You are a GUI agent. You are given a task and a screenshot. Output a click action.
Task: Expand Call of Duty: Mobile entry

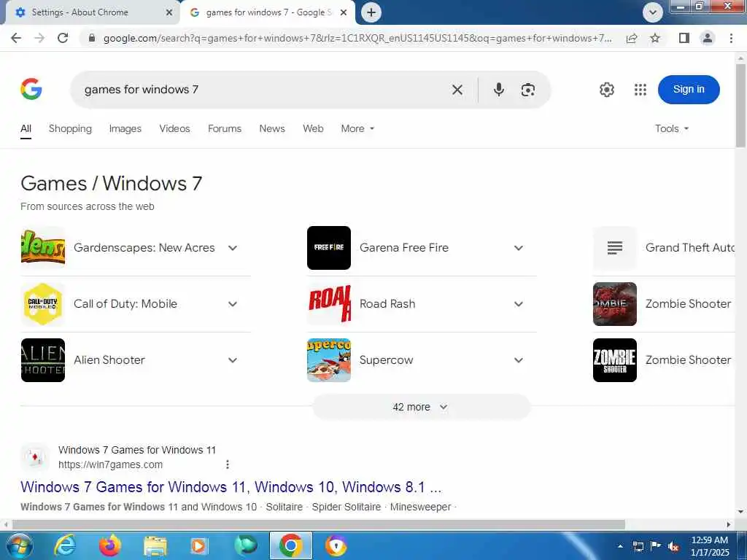(233, 304)
